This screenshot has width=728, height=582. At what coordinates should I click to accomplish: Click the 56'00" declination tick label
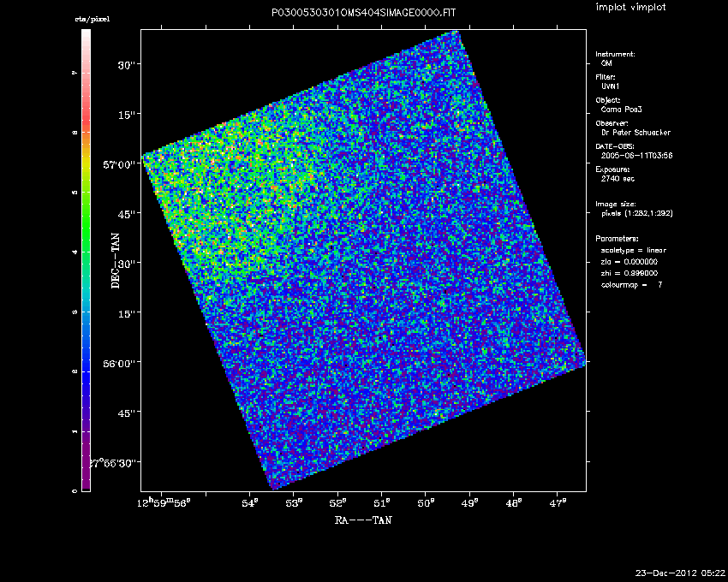click(119, 363)
